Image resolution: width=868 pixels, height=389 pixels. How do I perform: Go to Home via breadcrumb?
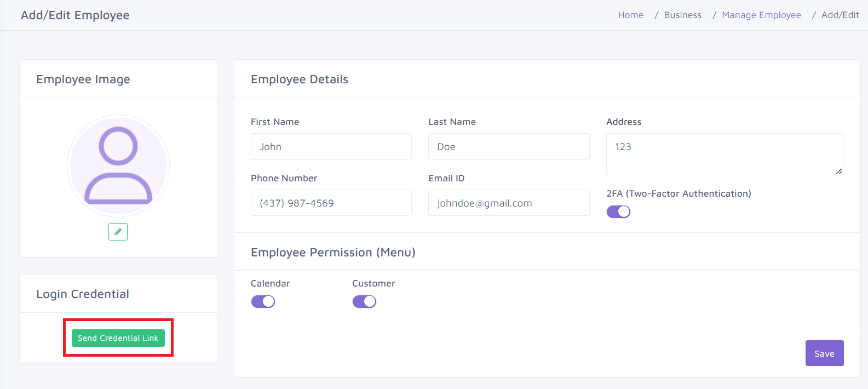click(630, 15)
